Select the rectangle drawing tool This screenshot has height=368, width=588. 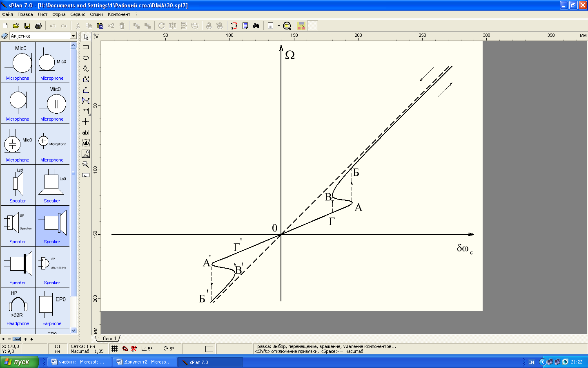pos(86,47)
